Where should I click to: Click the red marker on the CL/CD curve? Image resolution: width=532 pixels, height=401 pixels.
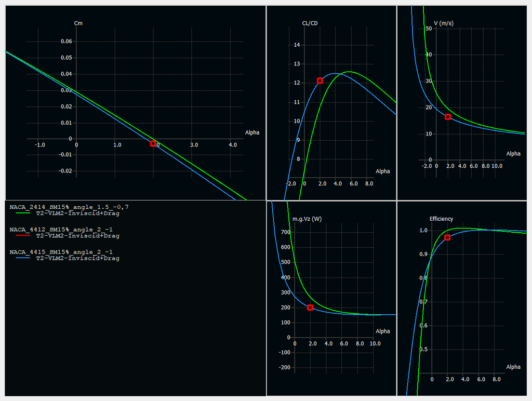320,81
